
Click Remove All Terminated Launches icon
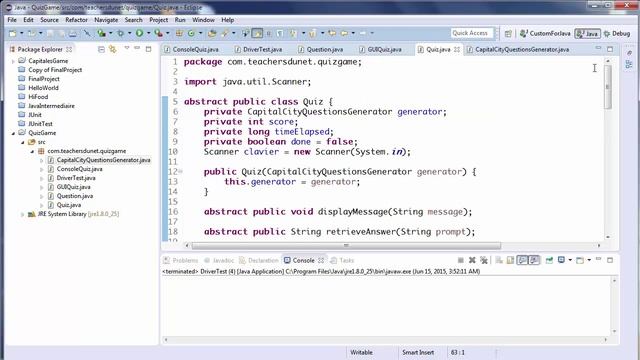[x=484, y=260]
